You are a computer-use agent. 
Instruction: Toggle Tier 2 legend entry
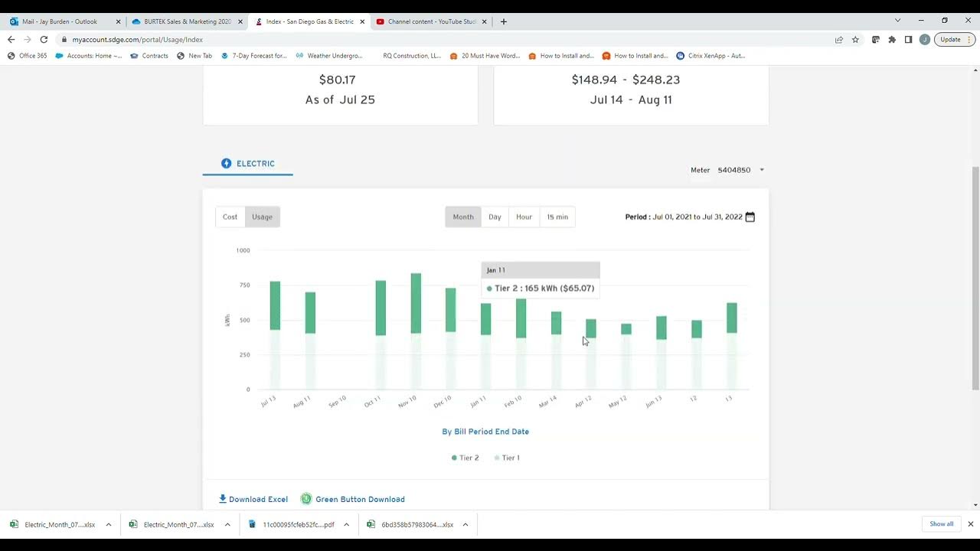(x=465, y=458)
